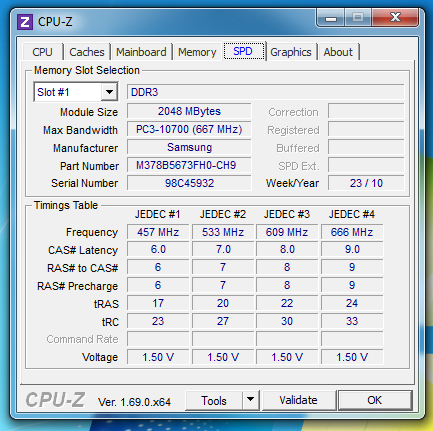This screenshot has height=431, width=433.
Task: Click the SPD tab
Action: 243,51
